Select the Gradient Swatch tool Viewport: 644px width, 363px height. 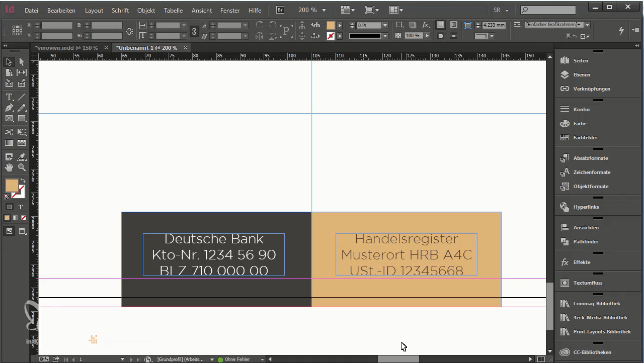(x=9, y=143)
